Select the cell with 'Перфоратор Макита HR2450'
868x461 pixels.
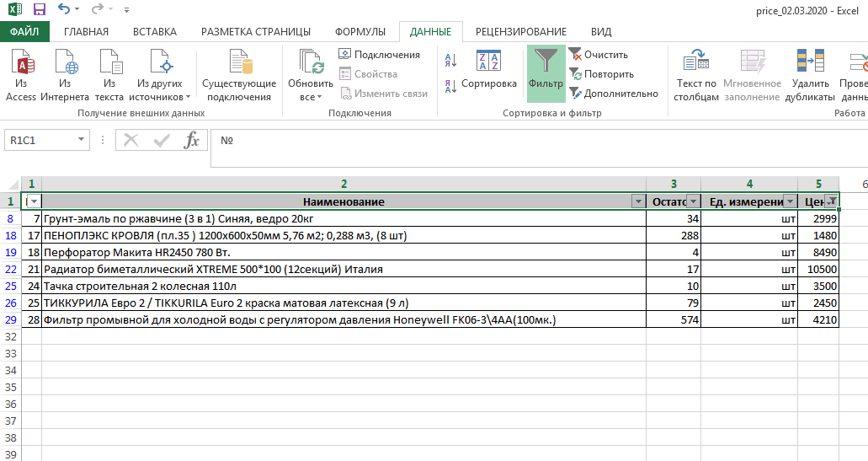coord(343,252)
